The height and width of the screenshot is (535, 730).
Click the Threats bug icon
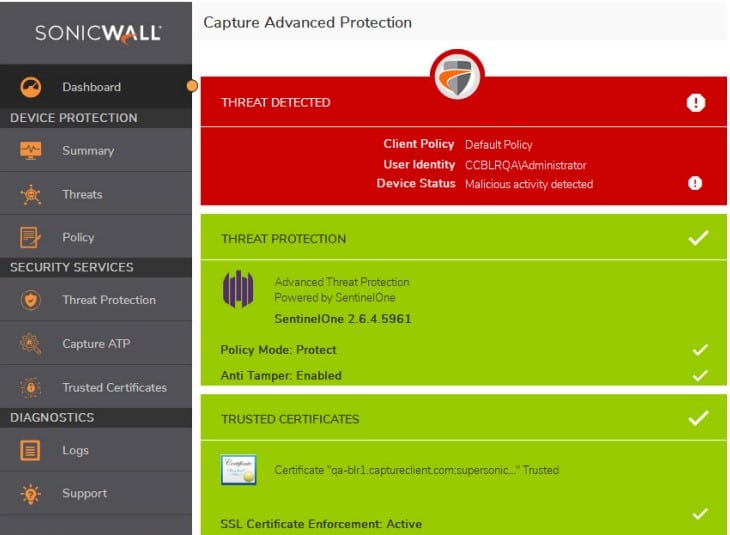coord(31,195)
